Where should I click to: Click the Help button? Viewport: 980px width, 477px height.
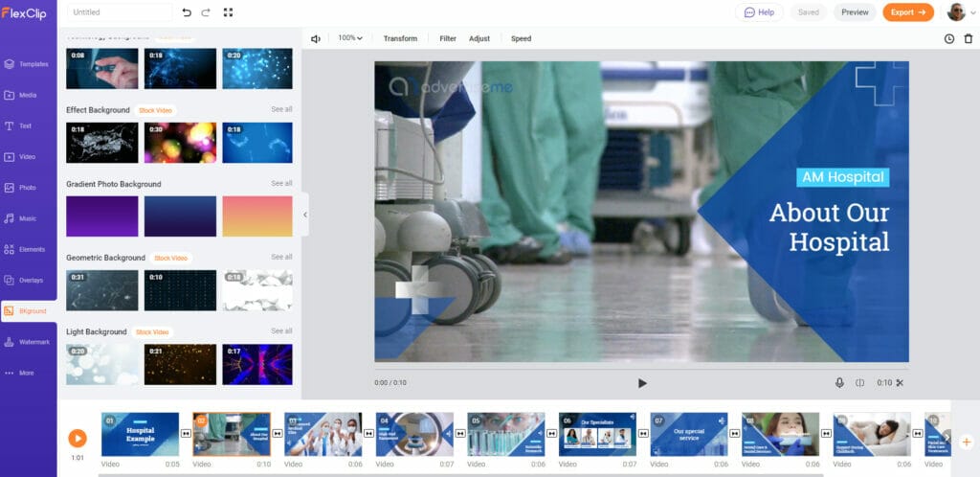coord(759,12)
